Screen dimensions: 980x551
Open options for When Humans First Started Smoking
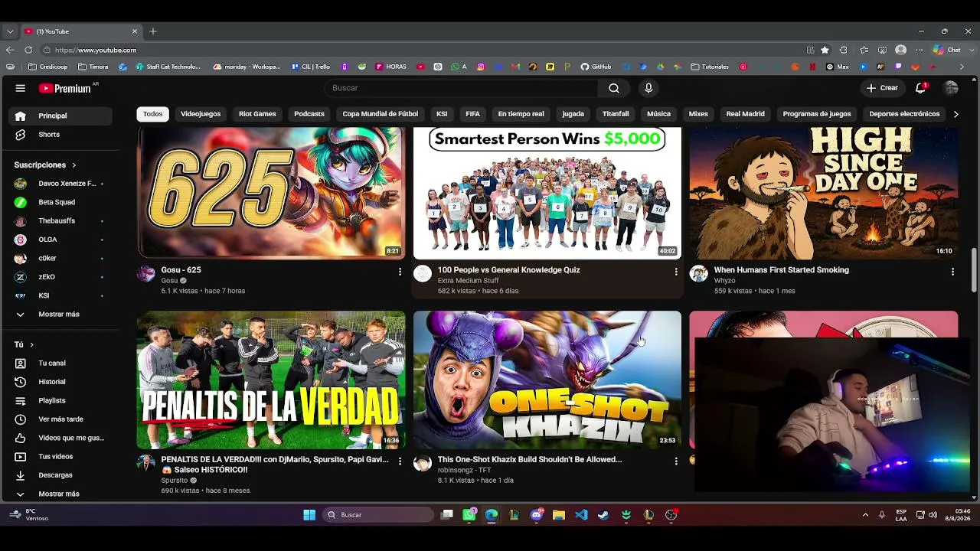(x=952, y=272)
